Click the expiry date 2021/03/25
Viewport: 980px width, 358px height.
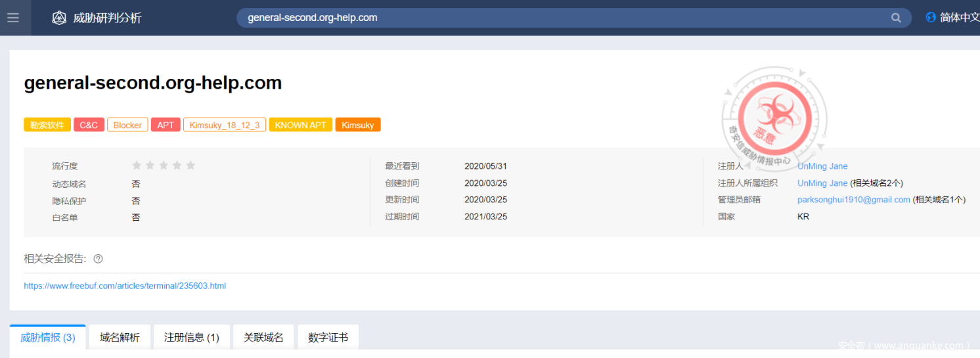485,217
